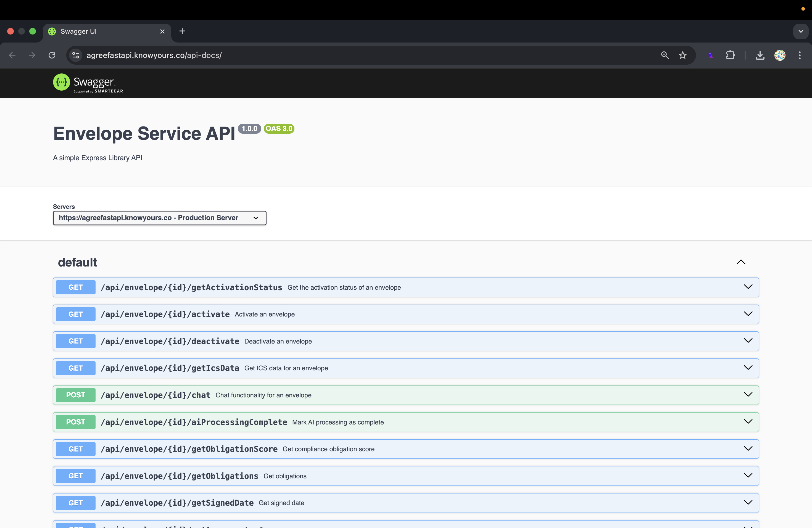812x528 pixels.
Task: Open the downloads icon in the toolbar
Action: [x=760, y=55]
